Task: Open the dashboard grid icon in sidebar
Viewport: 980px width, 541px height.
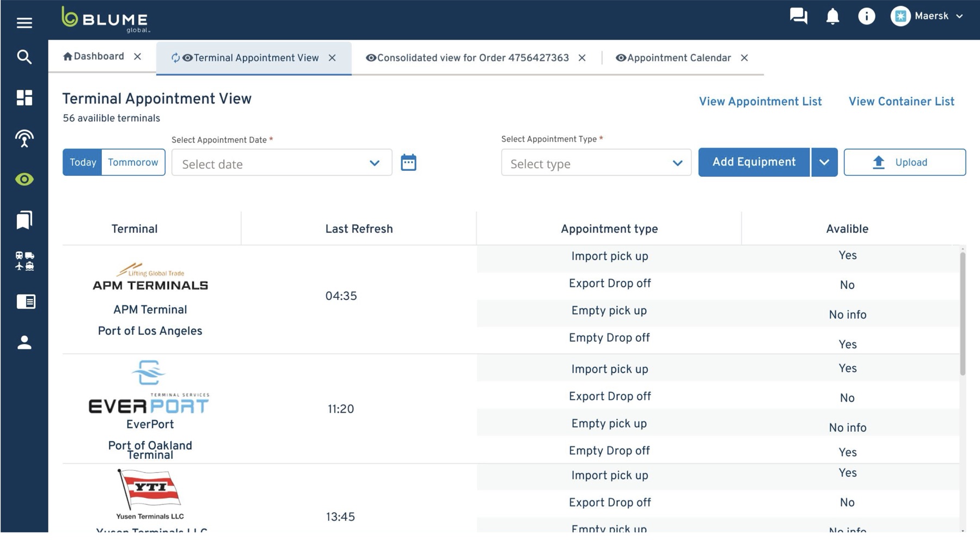Action: pyautogui.click(x=24, y=97)
